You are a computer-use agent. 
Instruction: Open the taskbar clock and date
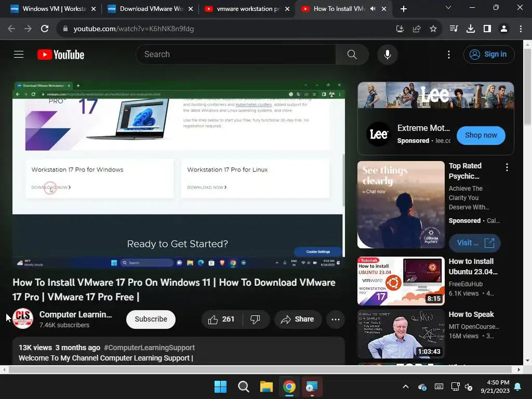(495, 387)
